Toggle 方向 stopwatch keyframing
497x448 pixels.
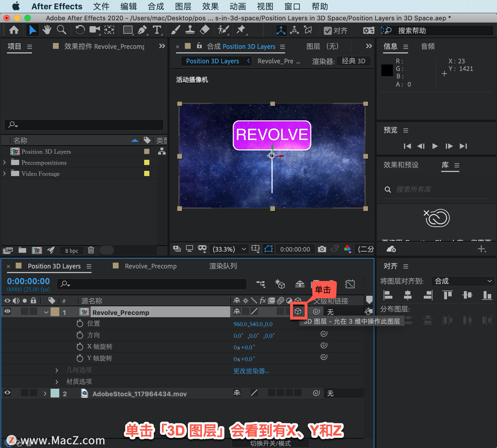[80, 335]
